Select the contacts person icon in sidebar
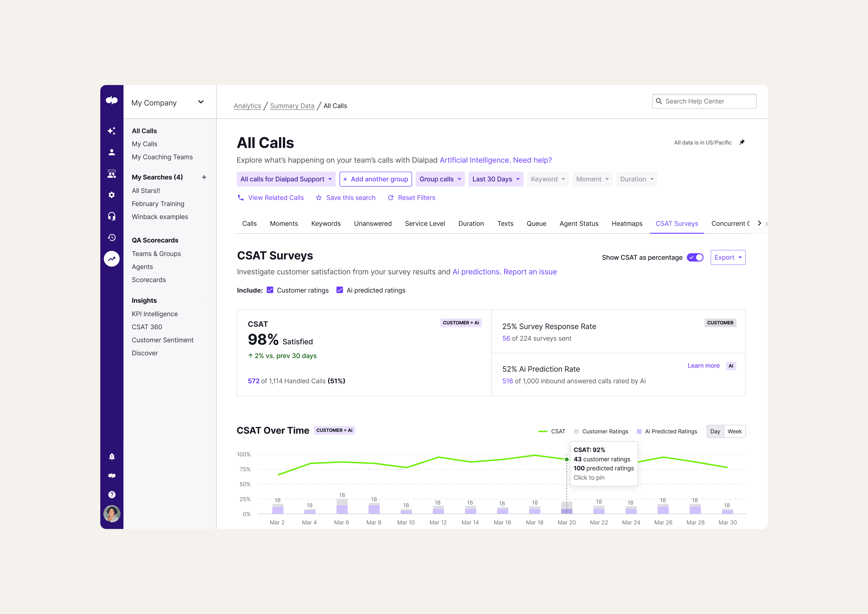 point(111,152)
